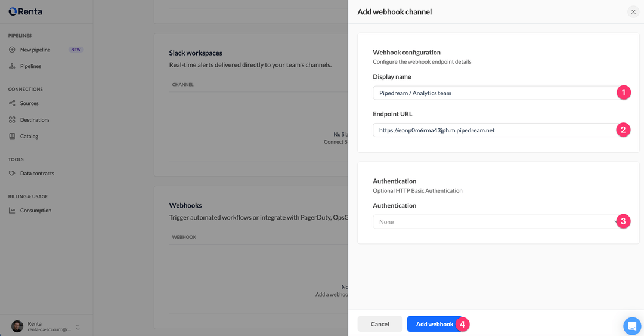This screenshot has width=644, height=336.
Task: Focus the Endpoint URL field
Action: point(494,130)
